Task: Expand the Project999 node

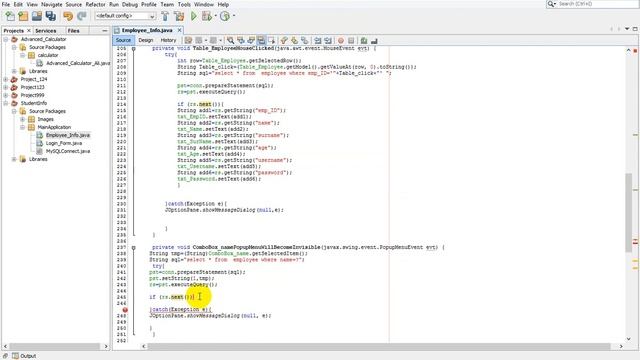Action: click(x=6, y=95)
